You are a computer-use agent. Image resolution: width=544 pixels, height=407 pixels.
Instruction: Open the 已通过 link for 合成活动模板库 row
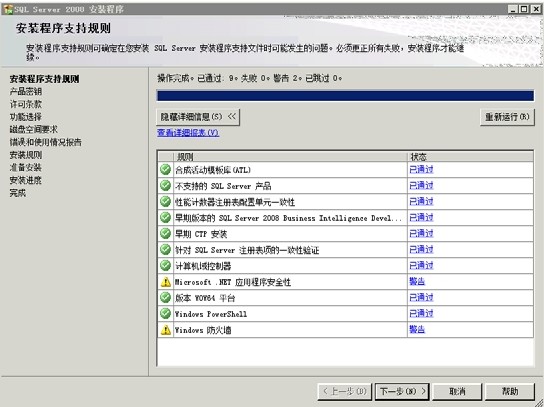coord(421,169)
